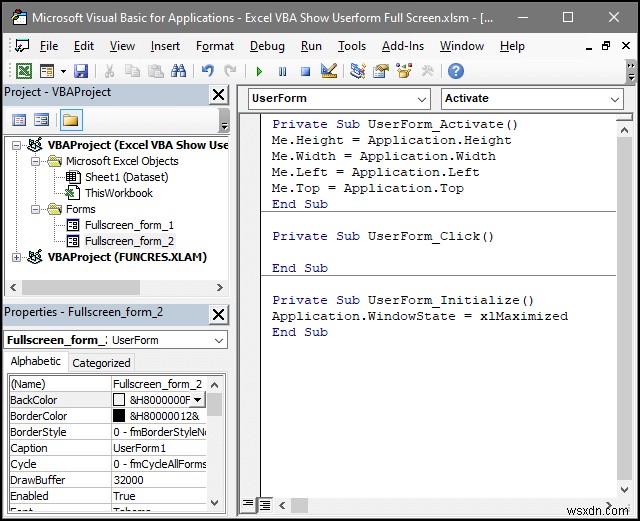Click the Reset stop icon
Screen dimensions: 640x521
point(305,72)
